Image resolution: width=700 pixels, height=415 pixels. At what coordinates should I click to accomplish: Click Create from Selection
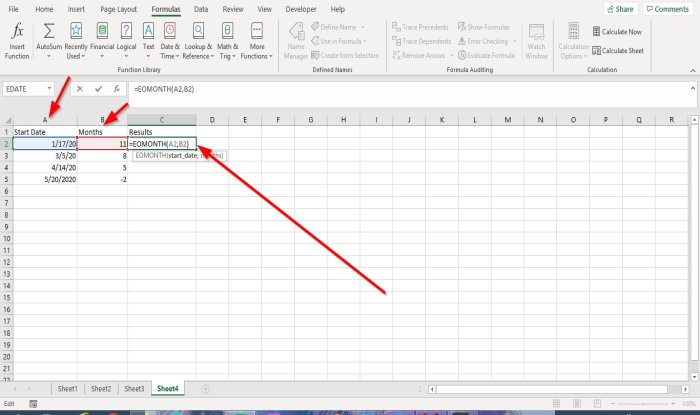(345, 55)
